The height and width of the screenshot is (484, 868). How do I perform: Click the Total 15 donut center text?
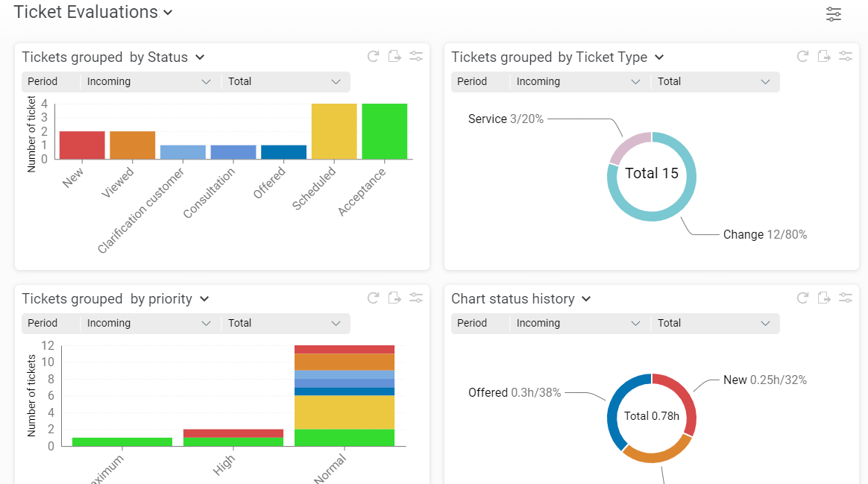point(652,173)
